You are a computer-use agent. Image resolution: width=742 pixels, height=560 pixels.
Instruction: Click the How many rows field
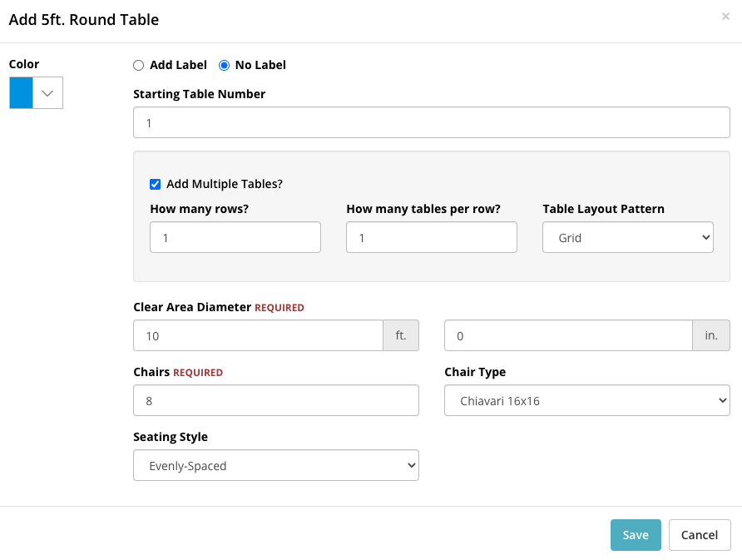[235, 237]
